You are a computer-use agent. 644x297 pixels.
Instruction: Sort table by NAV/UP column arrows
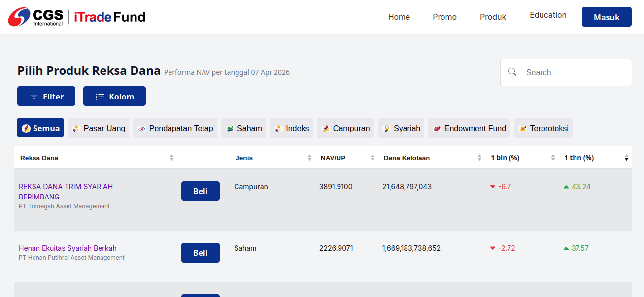pyautogui.click(x=373, y=158)
